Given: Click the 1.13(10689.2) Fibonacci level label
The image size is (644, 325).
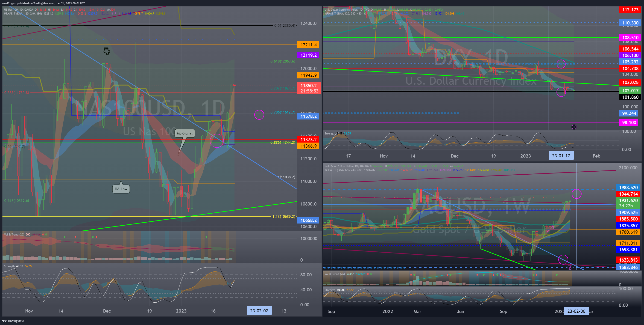Looking at the screenshot, I should point(284,216).
